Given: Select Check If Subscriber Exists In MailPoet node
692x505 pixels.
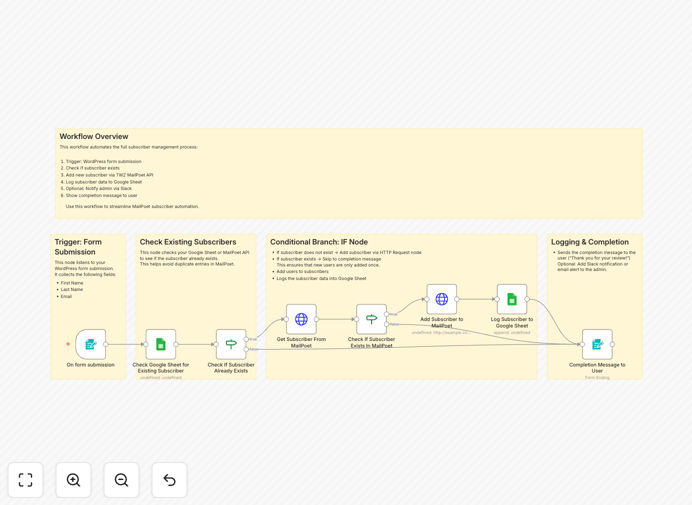Looking at the screenshot, I should 371,319.
